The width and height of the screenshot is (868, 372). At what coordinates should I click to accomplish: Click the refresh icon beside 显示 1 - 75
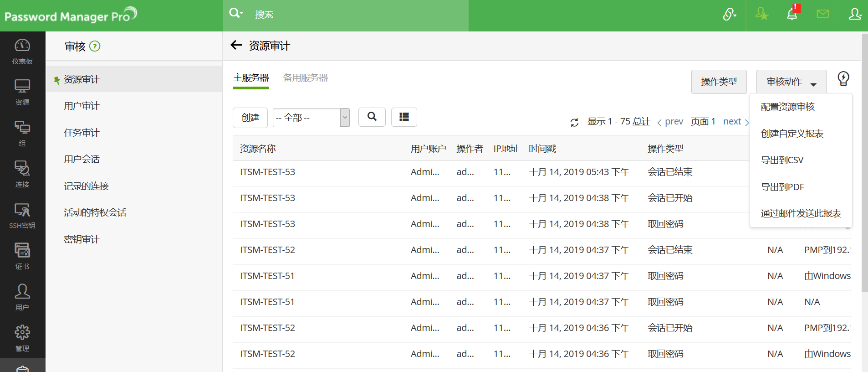pyautogui.click(x=574, y=122)
